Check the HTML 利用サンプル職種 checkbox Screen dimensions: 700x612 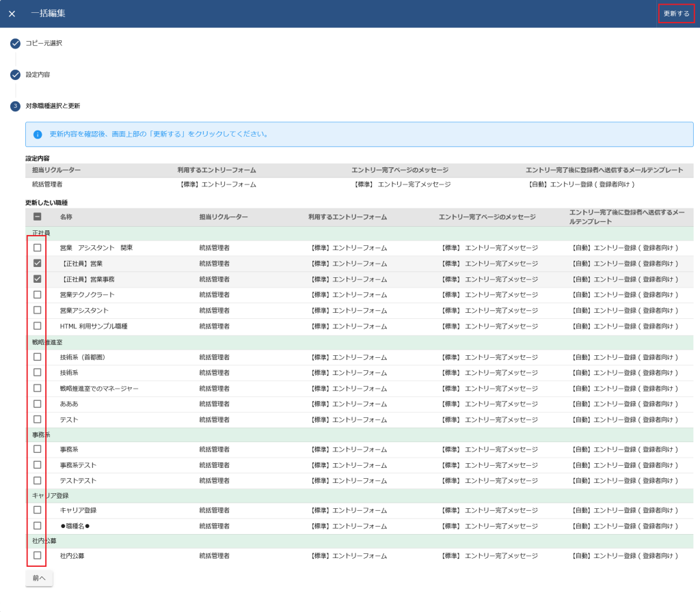(x=37, y=326)
